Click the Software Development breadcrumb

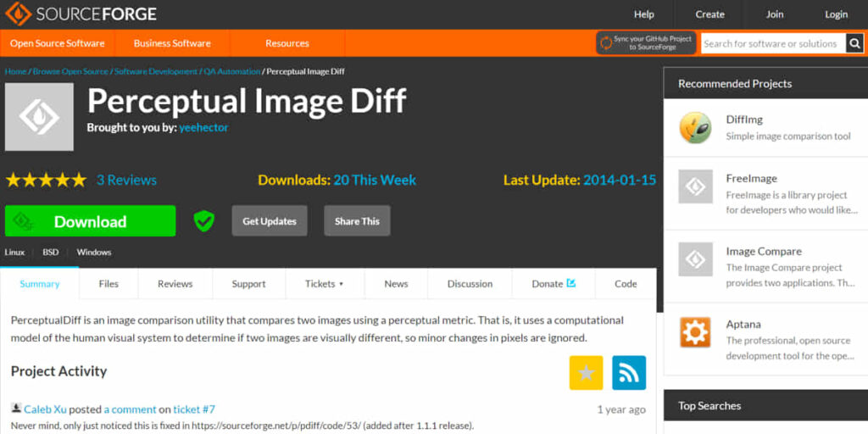pos(156,71)
